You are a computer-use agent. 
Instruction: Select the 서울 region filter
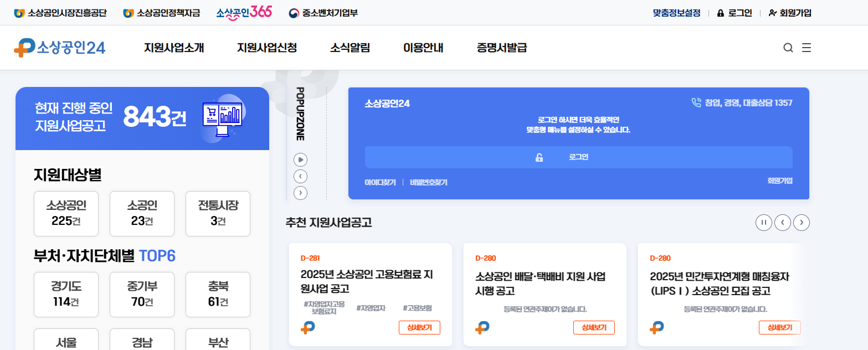pyautogui.click(x=66, y=339)
